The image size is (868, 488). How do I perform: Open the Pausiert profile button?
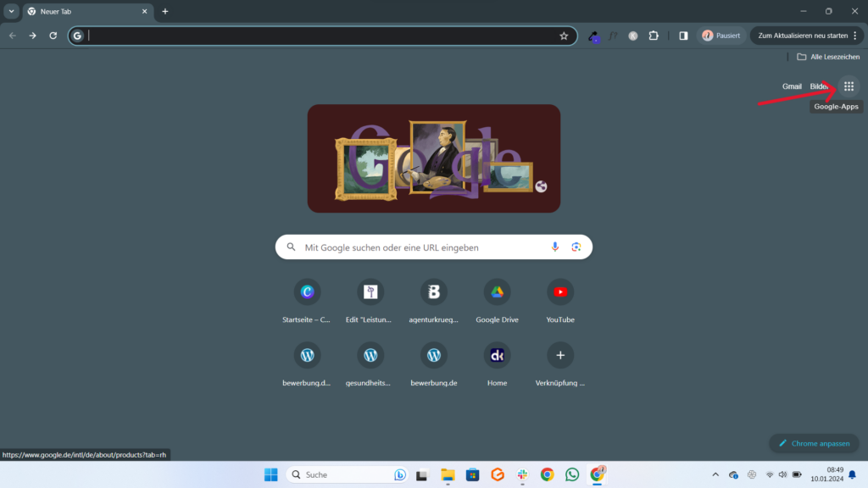[x=721, y=36]
